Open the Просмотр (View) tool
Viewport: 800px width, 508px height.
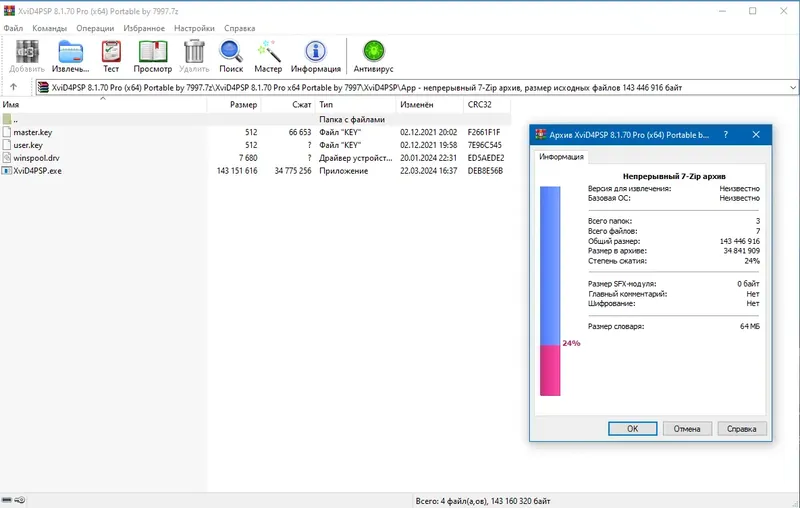click(x=153, y=52)
